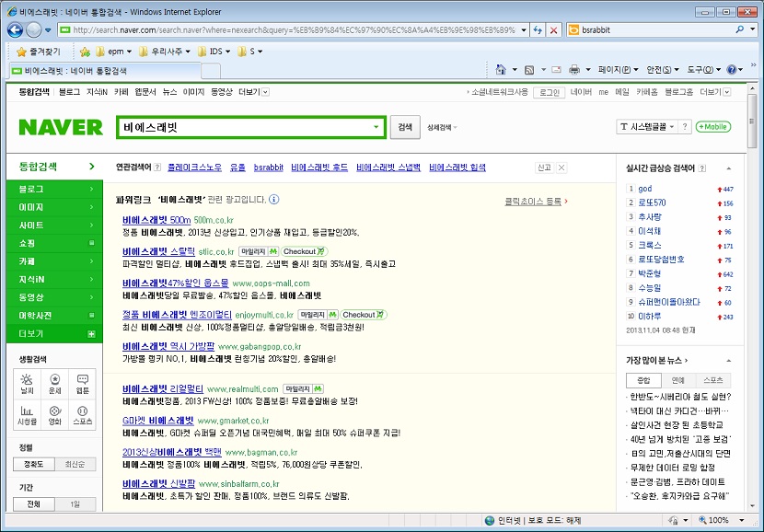Open the 비에스래빗 500m ad link
The width and height of the screenshot is (764, 532).
(156, 220)
